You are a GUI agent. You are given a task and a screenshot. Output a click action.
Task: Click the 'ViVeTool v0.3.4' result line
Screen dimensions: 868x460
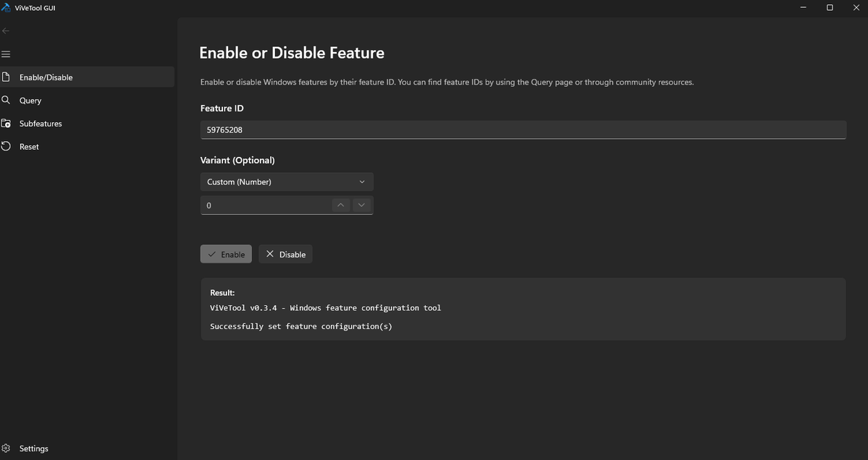(x=326, y=308)
